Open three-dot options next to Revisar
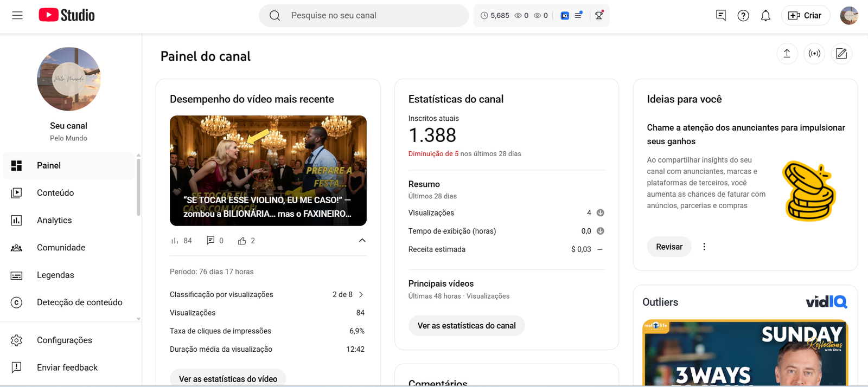 704,247
